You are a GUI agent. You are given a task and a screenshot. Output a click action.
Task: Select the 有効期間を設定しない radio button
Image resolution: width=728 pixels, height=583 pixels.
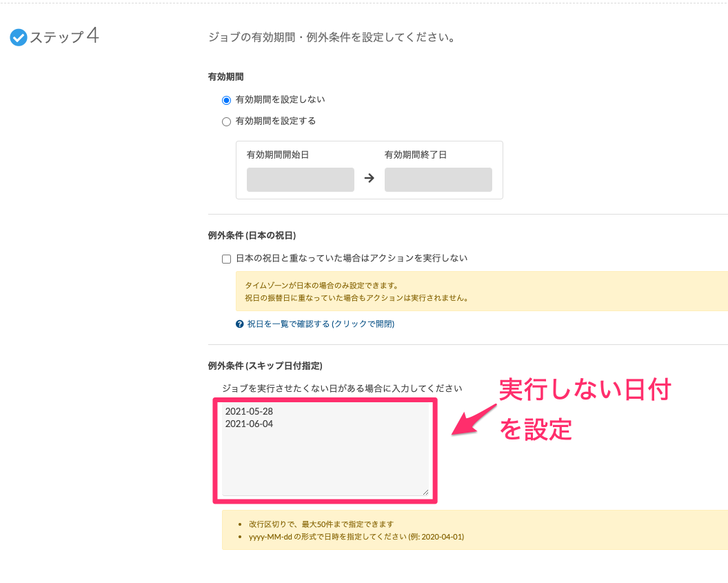[226, 99]
